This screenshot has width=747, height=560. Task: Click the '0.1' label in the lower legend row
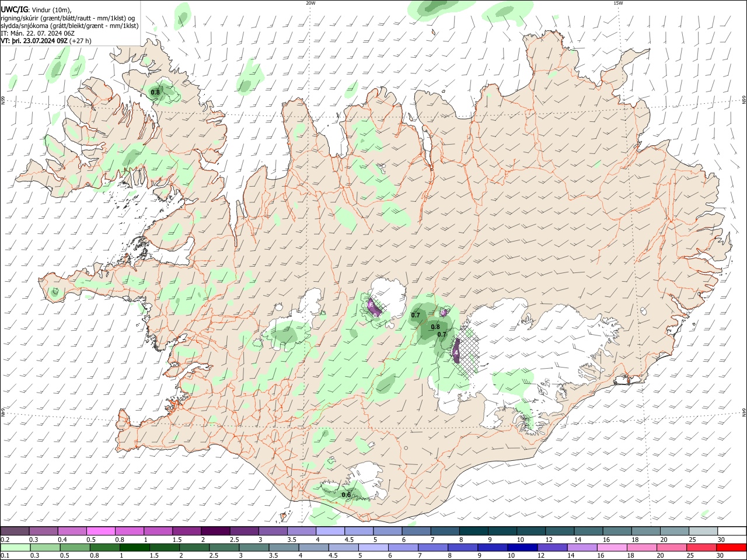(x=5, y=556)
